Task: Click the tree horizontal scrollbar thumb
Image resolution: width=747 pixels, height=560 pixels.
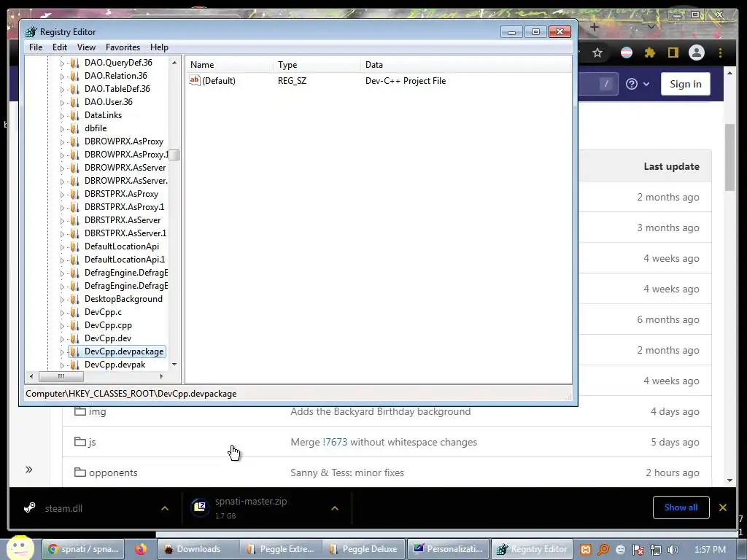Action: (61, 376)
